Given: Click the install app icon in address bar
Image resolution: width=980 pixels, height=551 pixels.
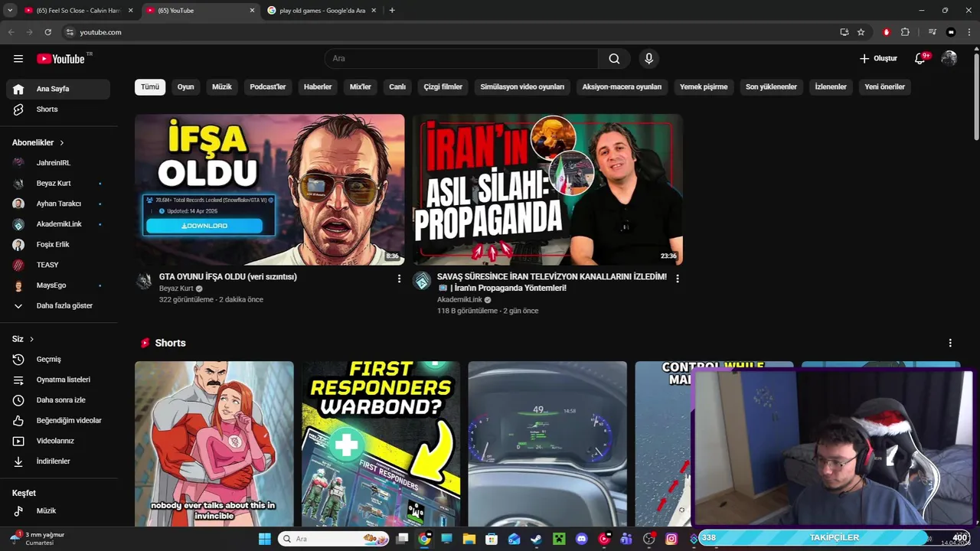Looking at the screenshot, I should pyautogui.click(x=844, y=32).
